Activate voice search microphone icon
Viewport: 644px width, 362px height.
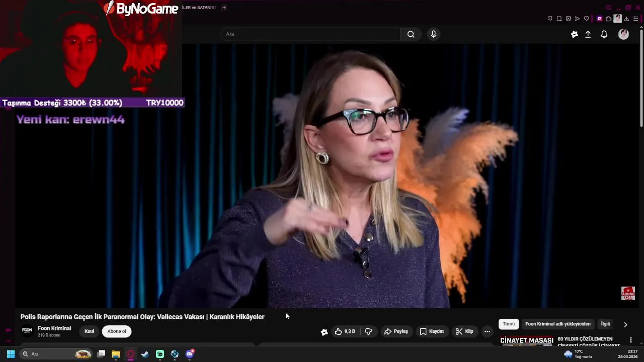(x=434, y=34)
